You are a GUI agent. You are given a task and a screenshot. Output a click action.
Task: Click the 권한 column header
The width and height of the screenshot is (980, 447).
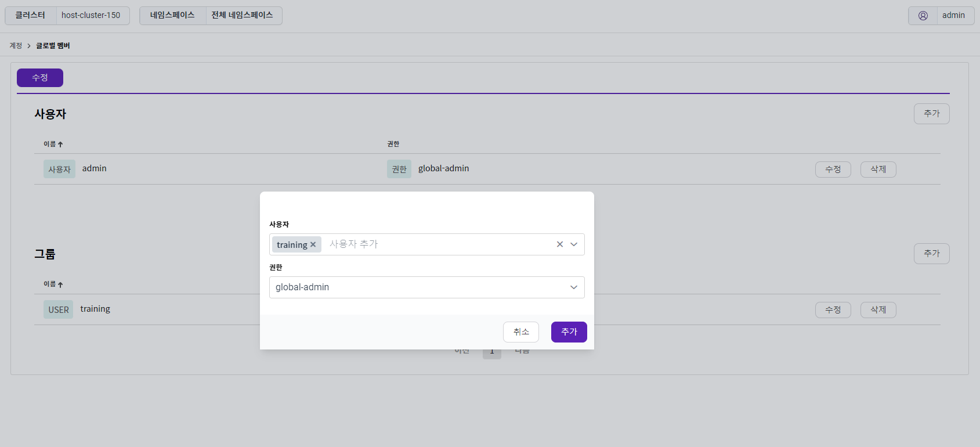tap(393, 144)
